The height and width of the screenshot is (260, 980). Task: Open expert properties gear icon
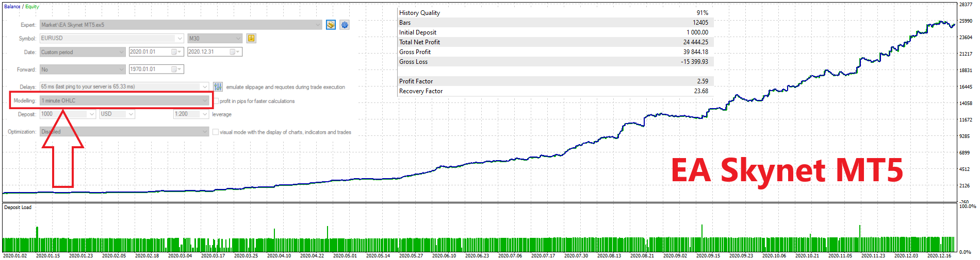(345, 25)
